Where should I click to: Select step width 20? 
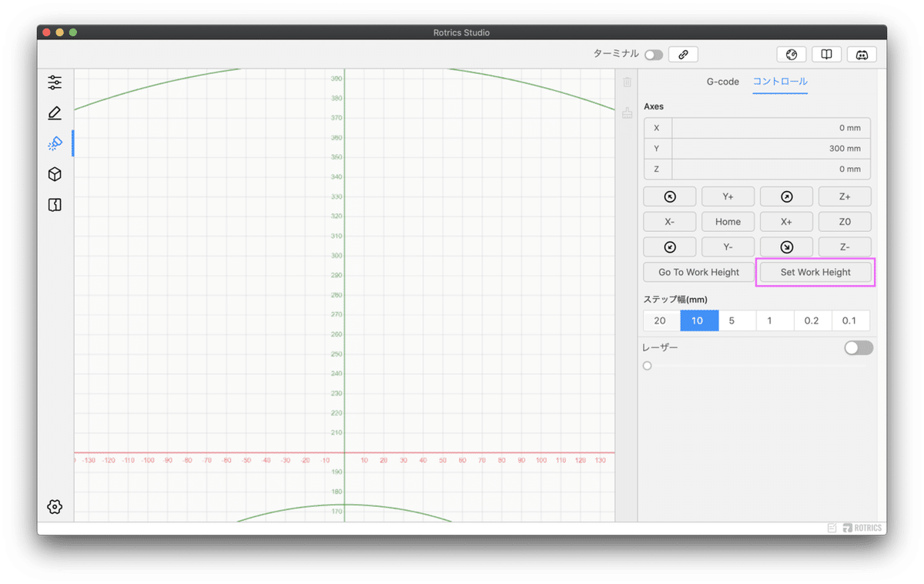661,321
